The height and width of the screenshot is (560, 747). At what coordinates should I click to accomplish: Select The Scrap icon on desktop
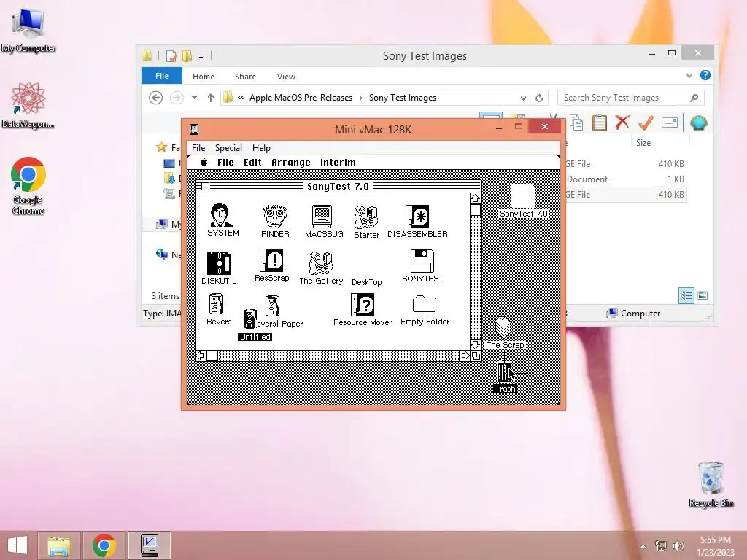click(503, 327)
